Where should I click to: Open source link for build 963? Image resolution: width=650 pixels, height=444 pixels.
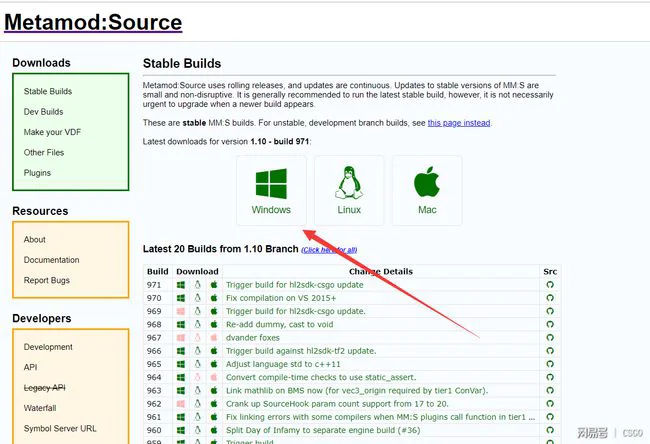[x=550, y=391]
